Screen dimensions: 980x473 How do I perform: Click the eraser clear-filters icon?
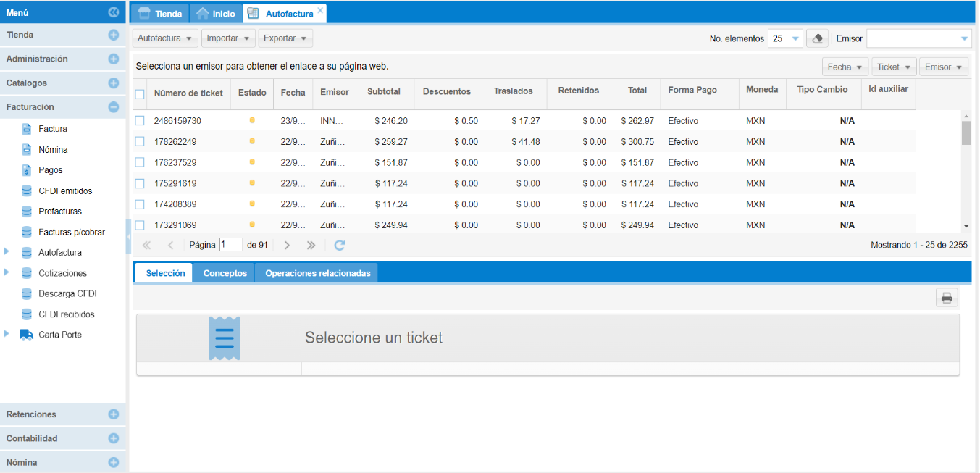coord(817,38)
